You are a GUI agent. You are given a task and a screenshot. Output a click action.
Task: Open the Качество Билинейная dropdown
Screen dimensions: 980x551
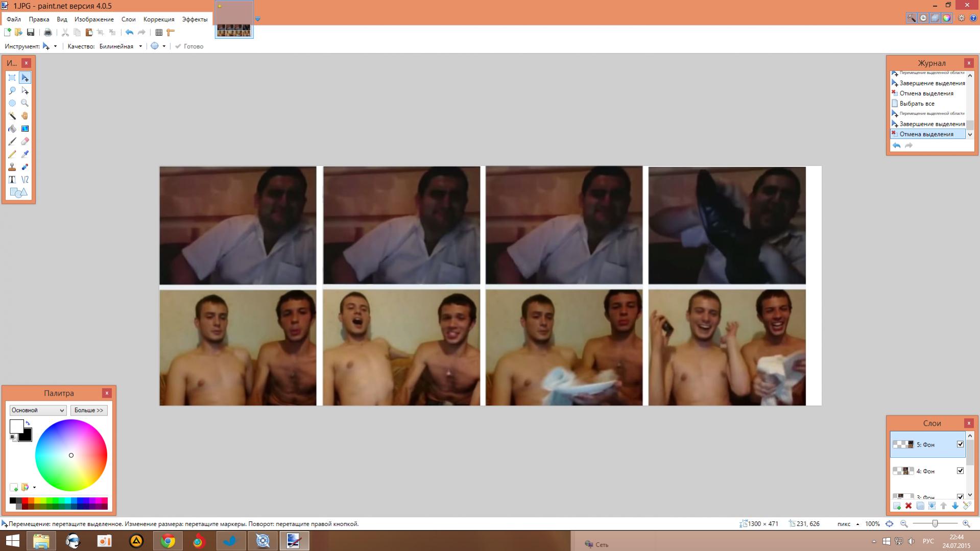coord(121,46)
